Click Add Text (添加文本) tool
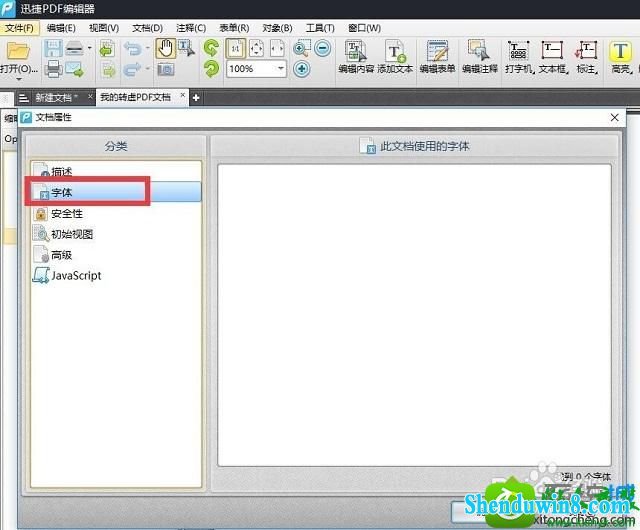 pos(395,57)
